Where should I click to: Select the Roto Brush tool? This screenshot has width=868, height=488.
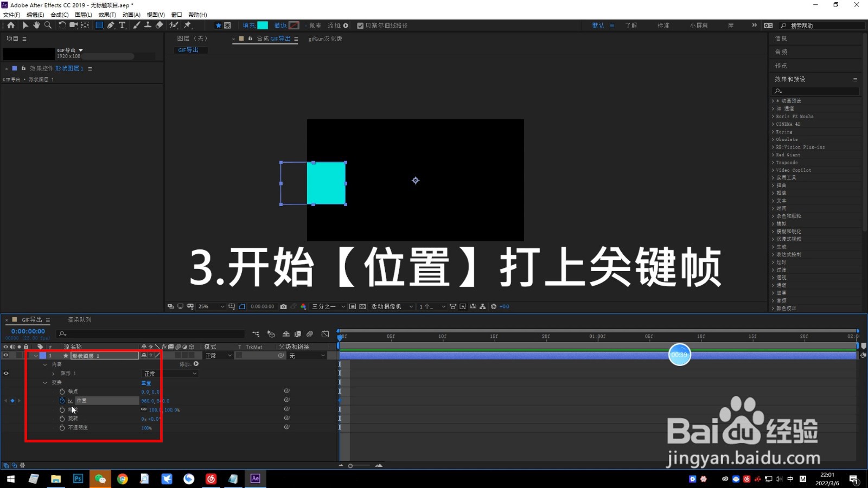tap(174, 25)
